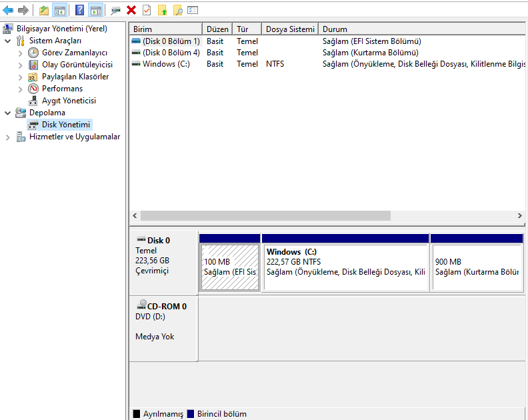
Task: Click the Sistem Araçları tools icon
Action: click(x=21, y=41)
